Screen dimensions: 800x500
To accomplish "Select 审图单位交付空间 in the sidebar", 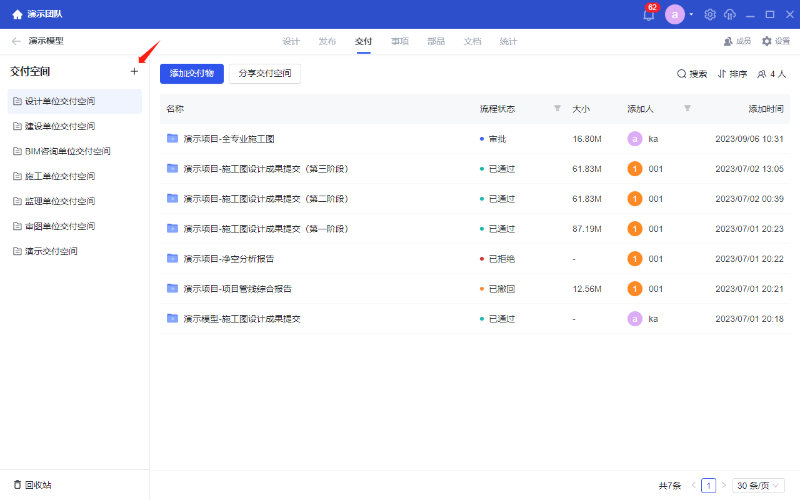I will pyautogui.click(x=74, y=226).
